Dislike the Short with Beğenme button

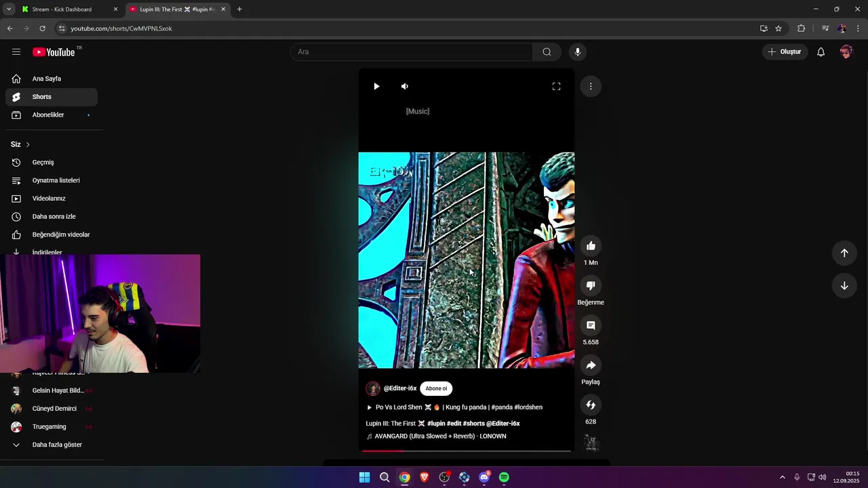pyautogui.click(x=591, y=286)
